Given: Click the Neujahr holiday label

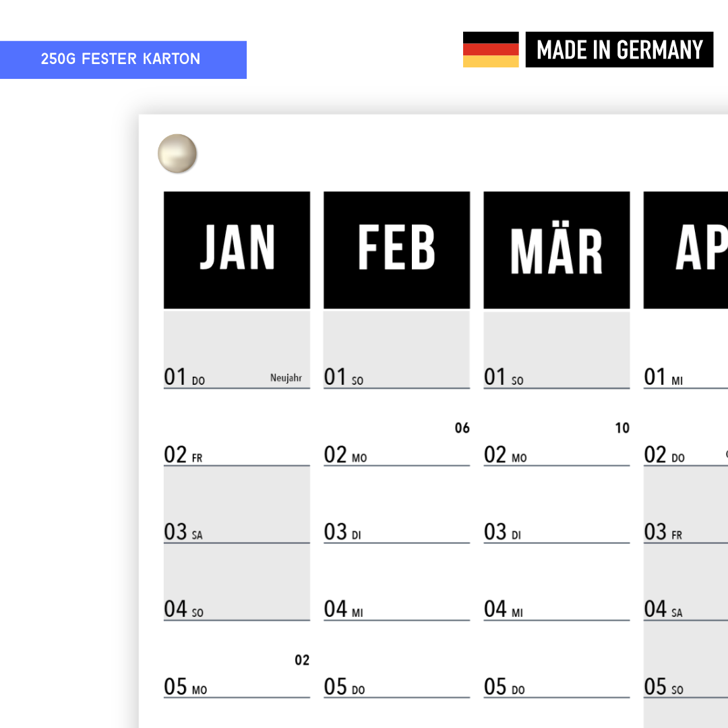Looking at the screenshot, I should tap(286, 378).
